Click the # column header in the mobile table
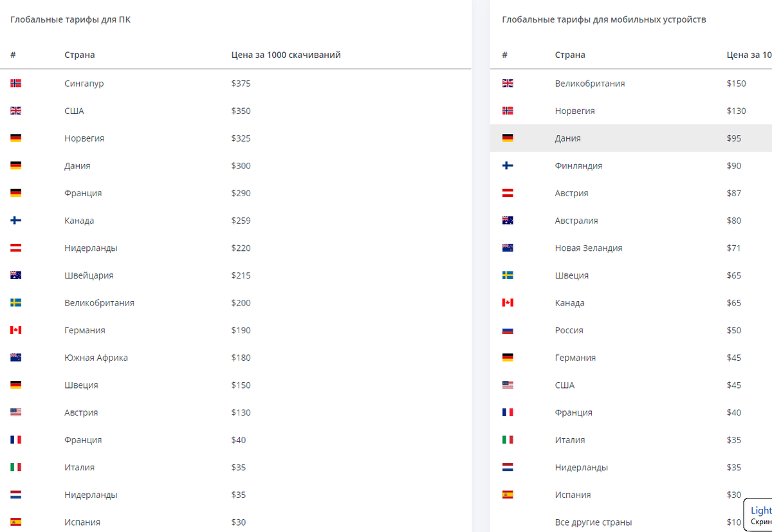The height and width of the screenshot is (532, 772). point(504,55)
